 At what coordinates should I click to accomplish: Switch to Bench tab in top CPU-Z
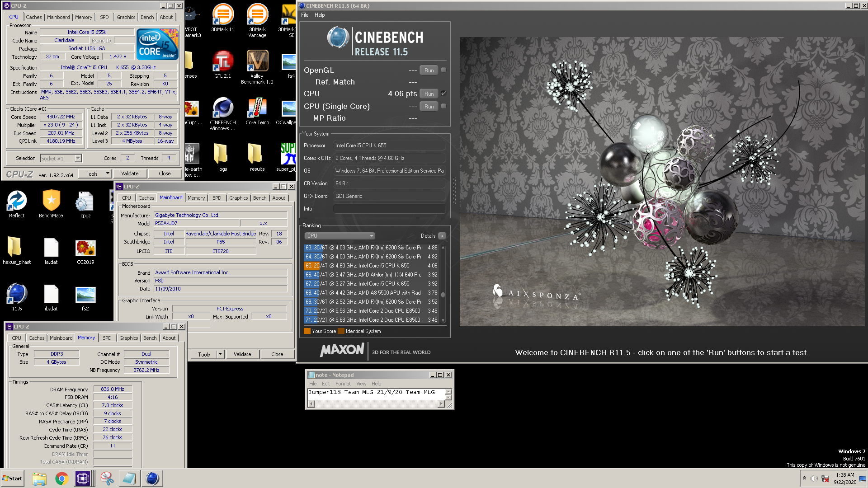147,17
